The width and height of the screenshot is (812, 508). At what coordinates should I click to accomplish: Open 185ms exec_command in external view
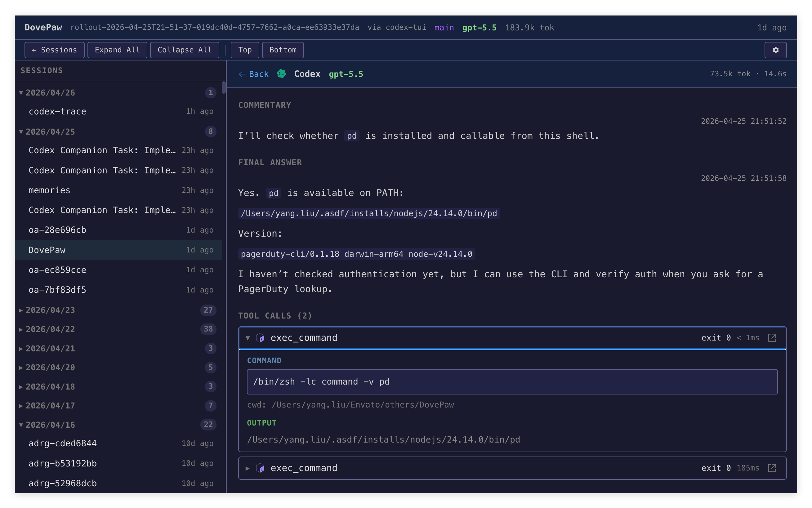[772, 468]
